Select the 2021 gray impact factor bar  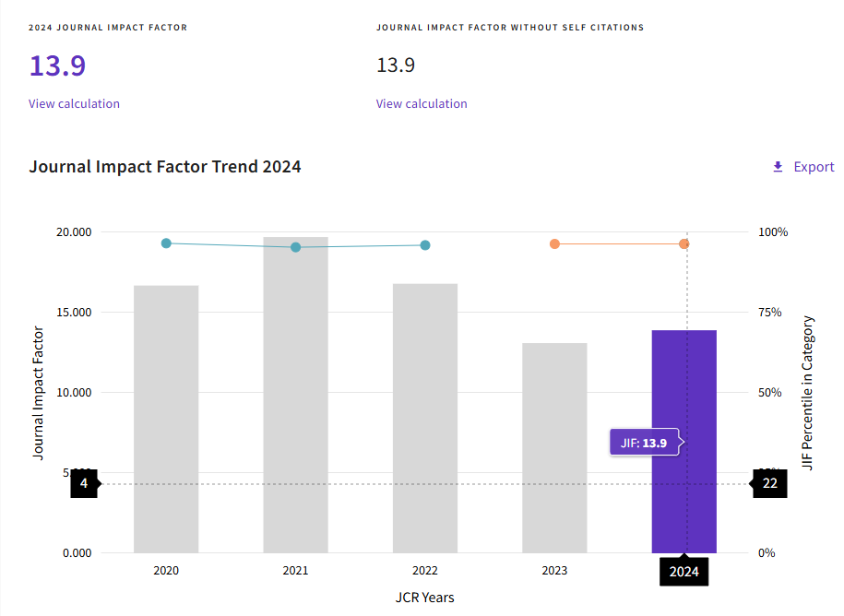pos(295,395)
